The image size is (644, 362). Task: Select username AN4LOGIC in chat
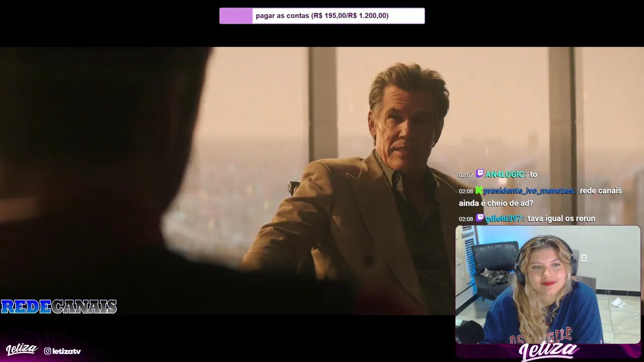pos(505,174)
